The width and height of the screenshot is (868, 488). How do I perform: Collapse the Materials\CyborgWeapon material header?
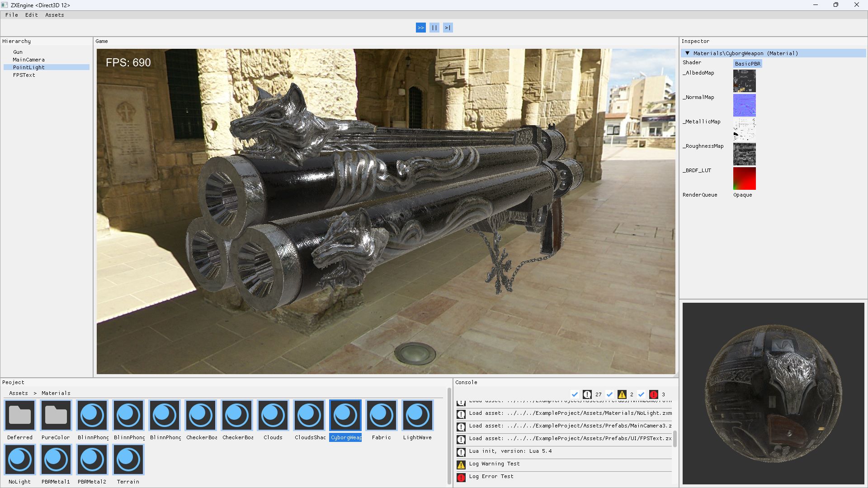click(687, 53)
